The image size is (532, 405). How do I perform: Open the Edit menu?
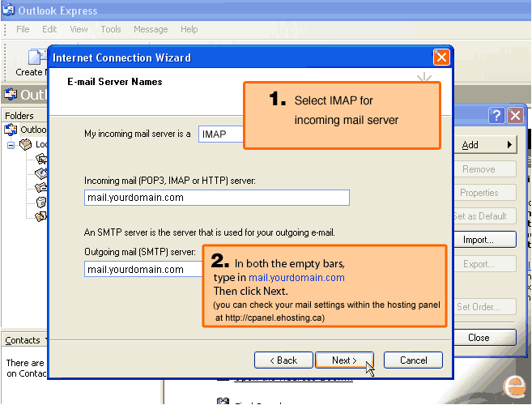coord(49,29)
